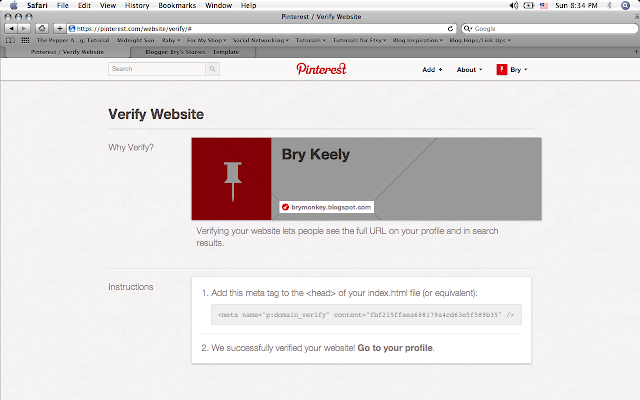Click the Safari back arrow button
This screenshot has height=400, width=640.
coord(11,29)
